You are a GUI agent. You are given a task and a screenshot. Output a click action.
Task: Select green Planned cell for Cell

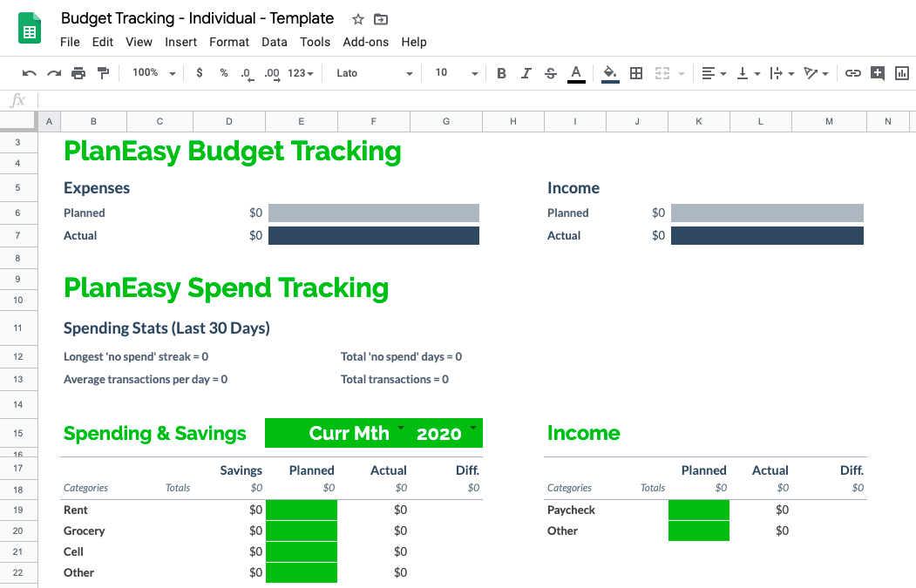pos(302,551)
